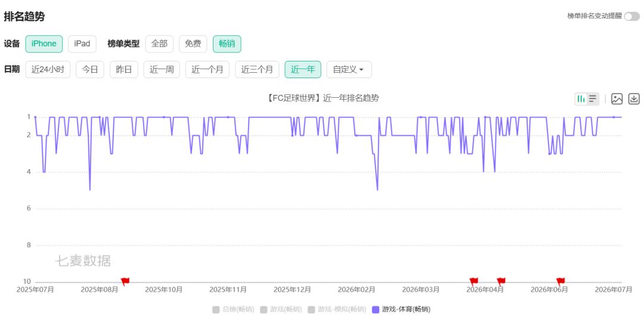Save chart as image icon
Image resolution: width=644 pixels, height=322 pixels.
click(617, 98)
